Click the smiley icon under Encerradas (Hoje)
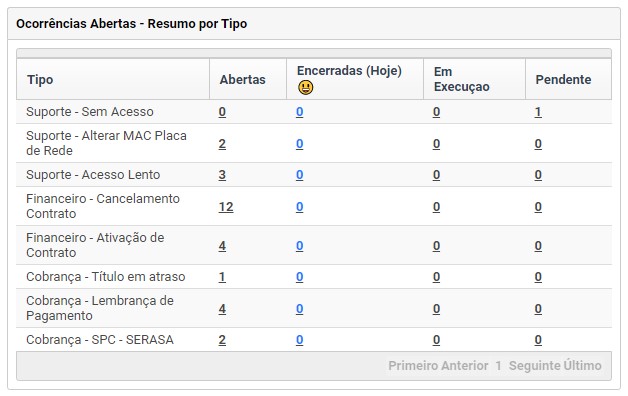 306,87
